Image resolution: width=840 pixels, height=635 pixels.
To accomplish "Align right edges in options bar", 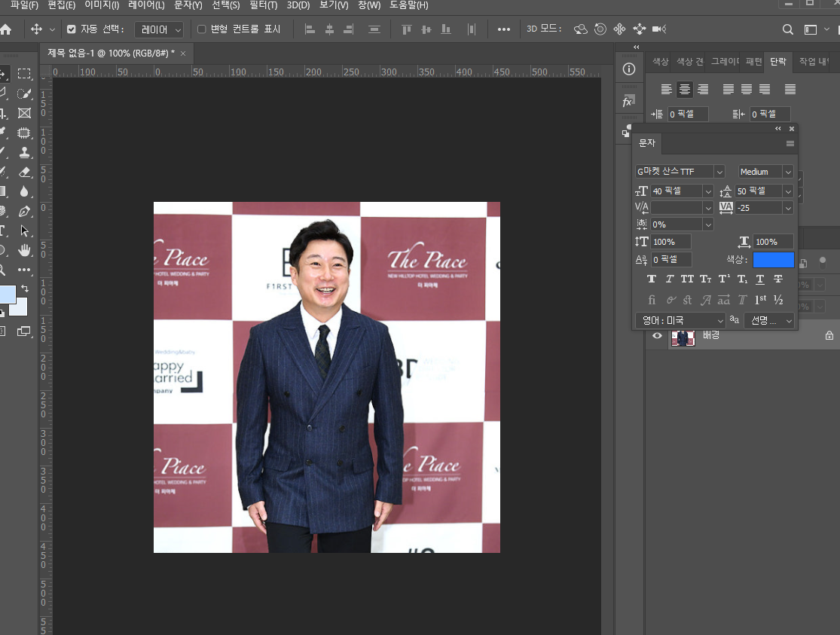I will 349,29.
